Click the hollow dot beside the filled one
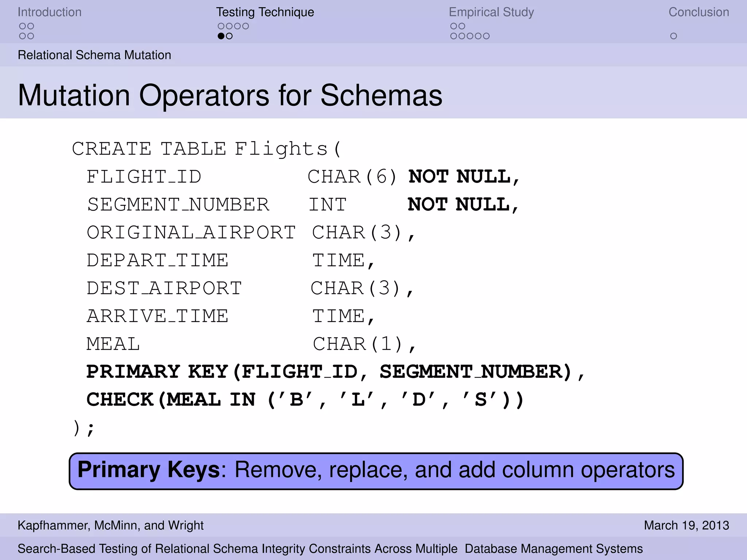Viewport: 747px width, 560px height. pos(229,36)
